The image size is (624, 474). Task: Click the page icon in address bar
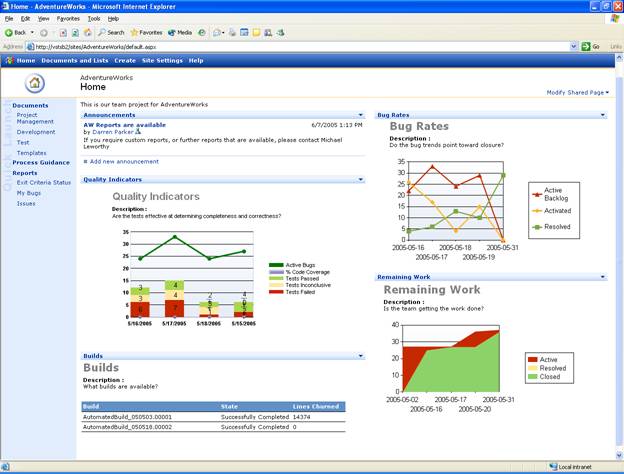[x=30, y=47]
